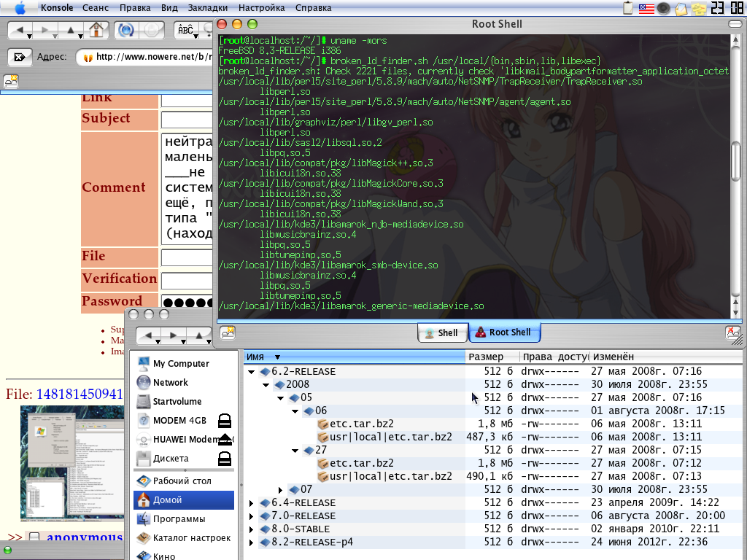Click the Subject input field
747x560 pixels.
(x=187, y=120)
